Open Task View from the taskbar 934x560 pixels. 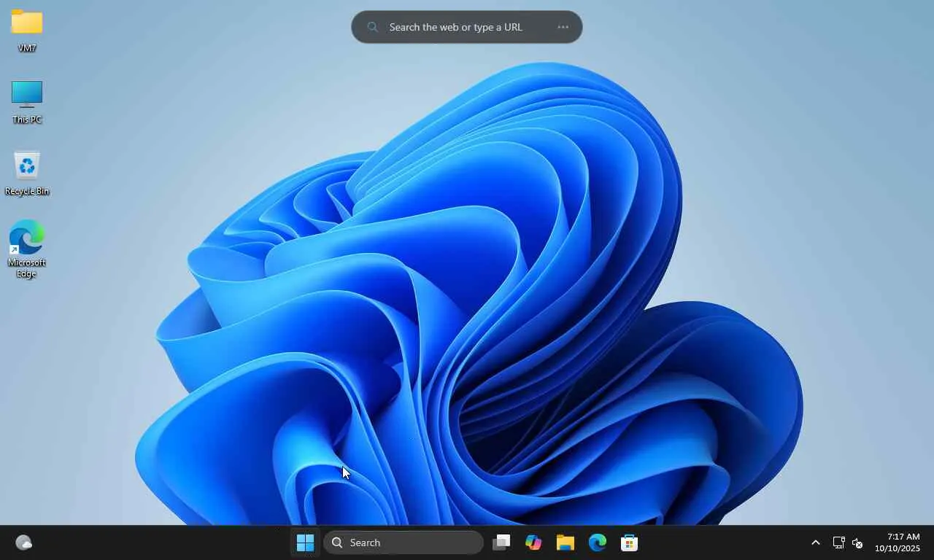pyautogui.click(x=501, y=542)
